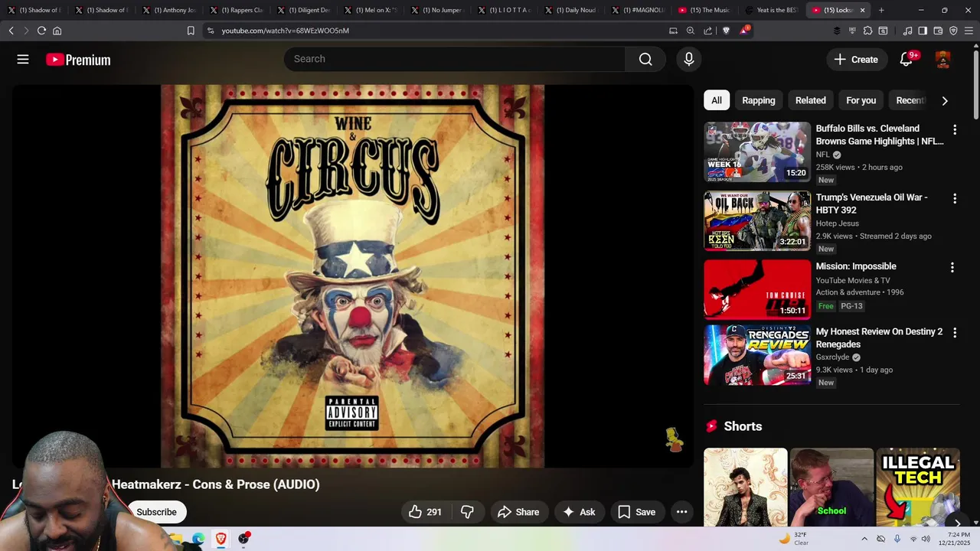Open Brave Shields lion icon
Viewport: 980px width, 551px height.
(726, 31)
